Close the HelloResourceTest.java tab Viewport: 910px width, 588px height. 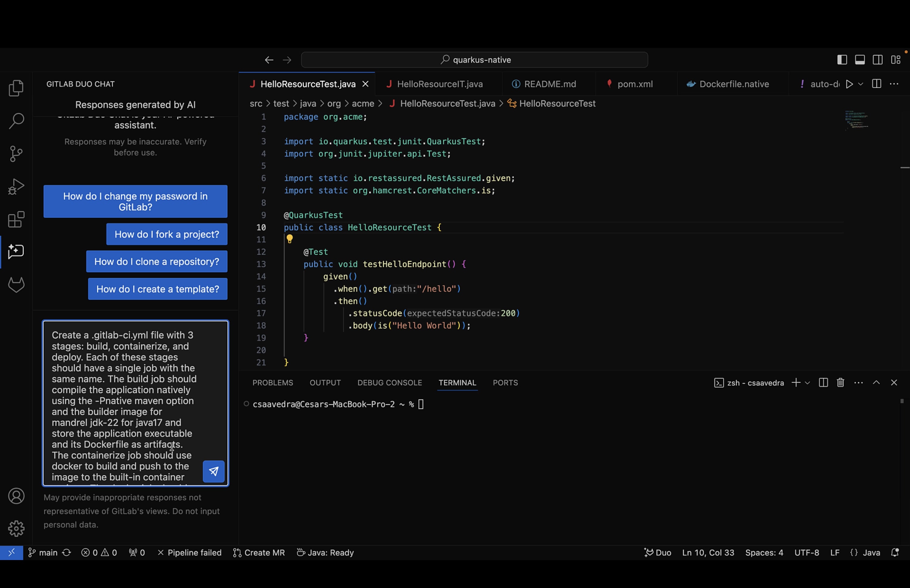coord(366,84)
